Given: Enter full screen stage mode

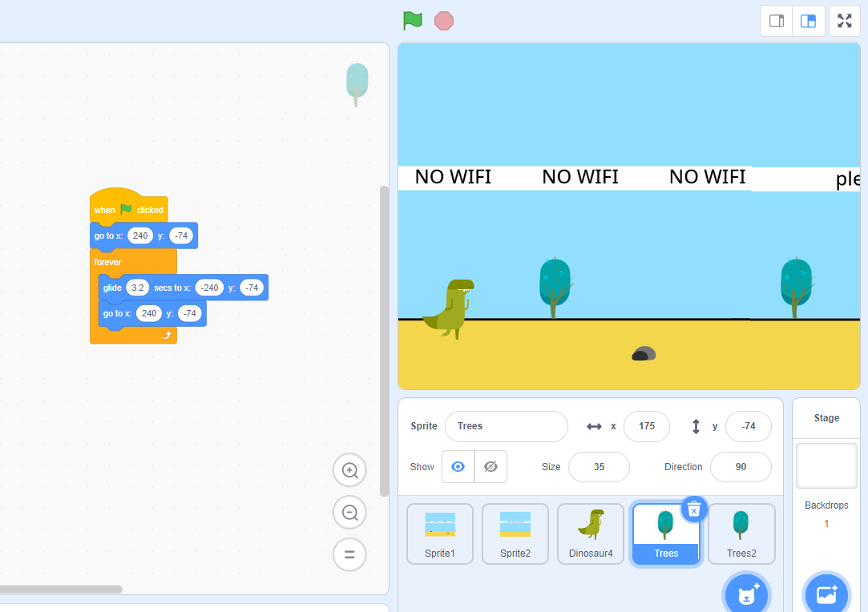Looking at the screenshot, I should coord(844,21).
